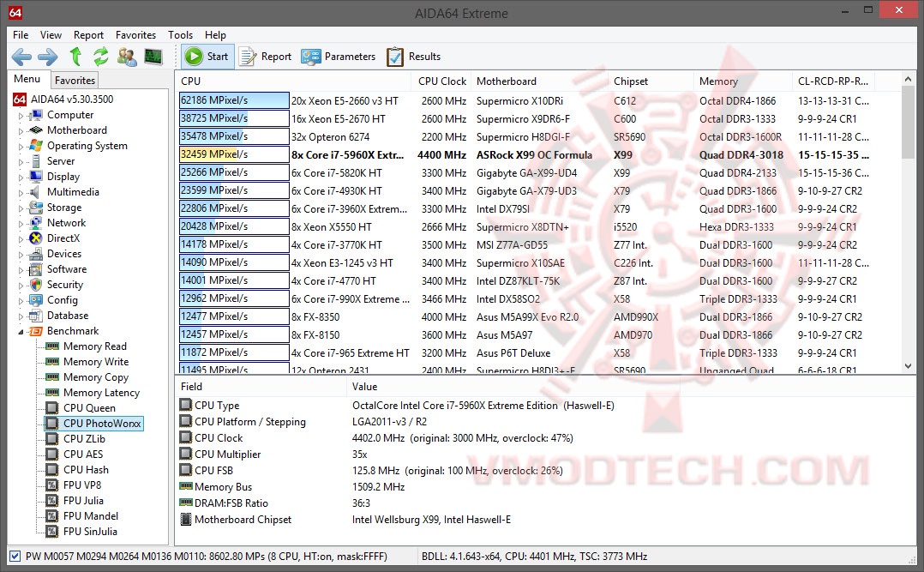Select the Memory Write benchmark
Viewport: 924px width, 572px height.
(96, 362)
